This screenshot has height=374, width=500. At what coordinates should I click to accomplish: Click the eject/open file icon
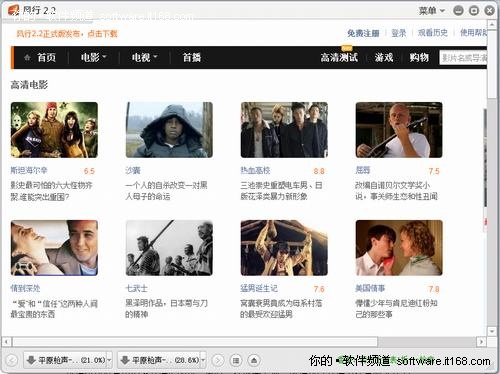coord(254,360)
